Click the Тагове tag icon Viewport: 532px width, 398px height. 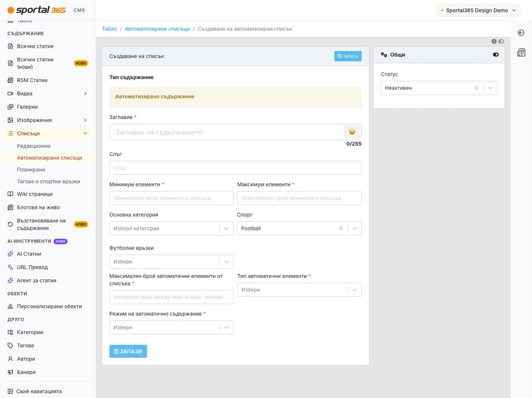[10, 345]
